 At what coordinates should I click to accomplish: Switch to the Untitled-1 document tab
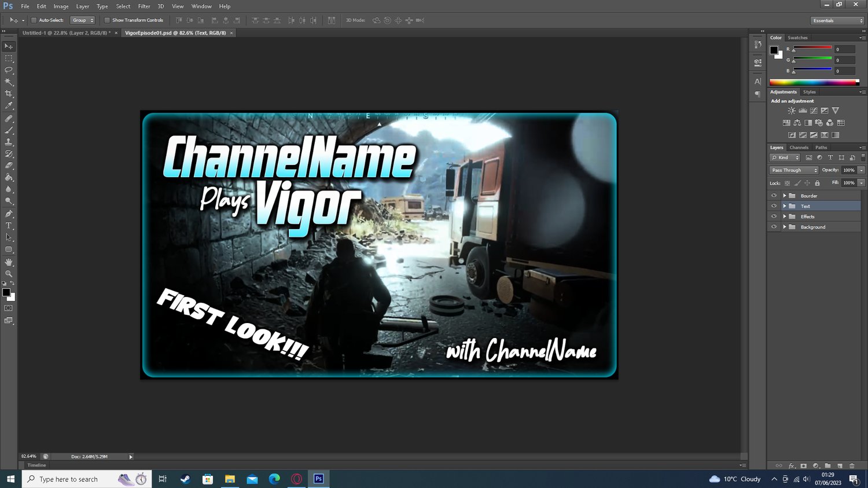(x=67, y=33)
